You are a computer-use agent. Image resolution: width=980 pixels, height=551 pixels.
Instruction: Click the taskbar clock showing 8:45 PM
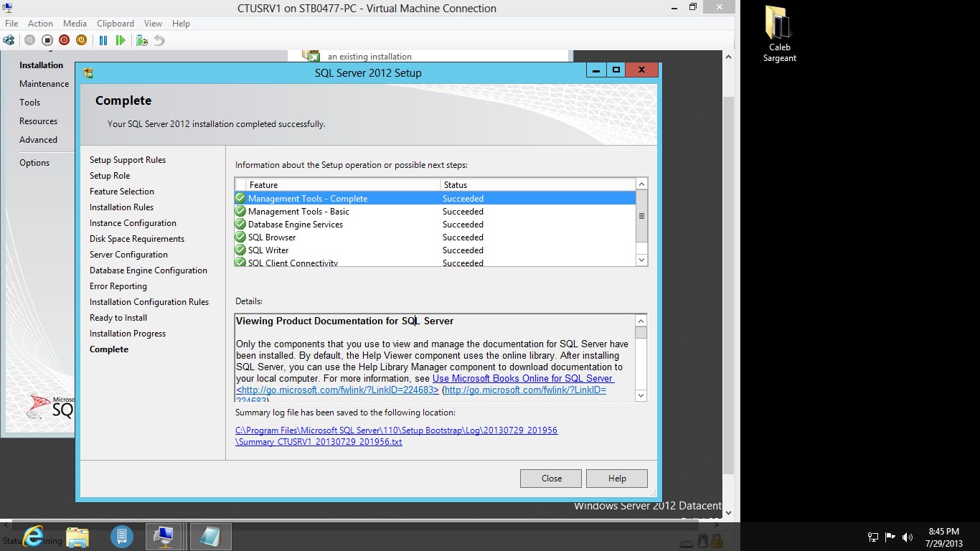coord(943,537)
